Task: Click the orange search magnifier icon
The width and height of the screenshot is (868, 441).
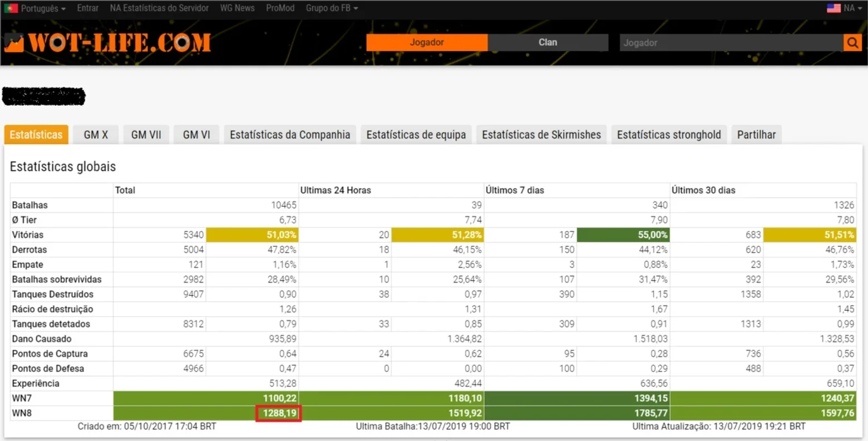Action: 852,43
